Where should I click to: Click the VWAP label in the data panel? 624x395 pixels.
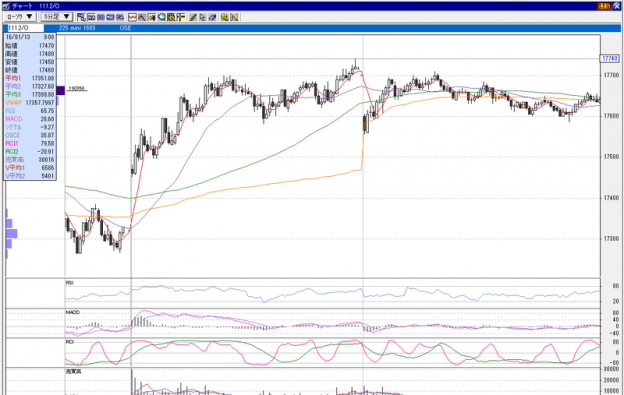[x=14, y=103]
